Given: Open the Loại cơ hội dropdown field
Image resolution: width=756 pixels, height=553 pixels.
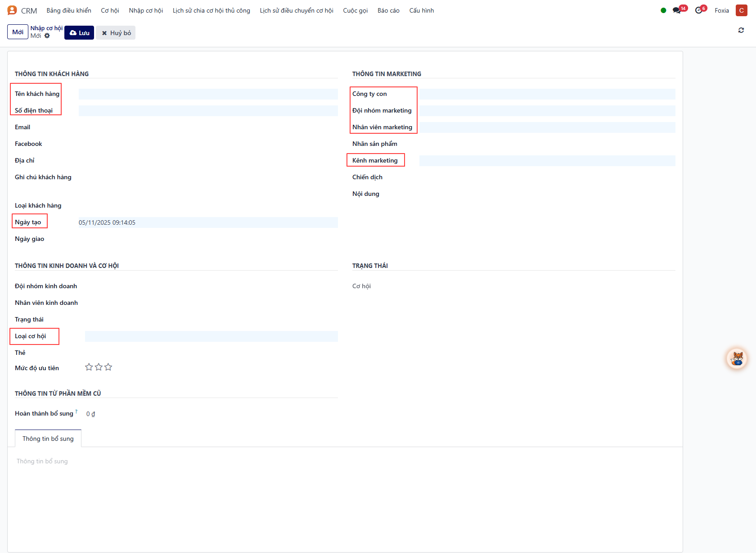Looking at the screenshot, I should pos(211,336).
